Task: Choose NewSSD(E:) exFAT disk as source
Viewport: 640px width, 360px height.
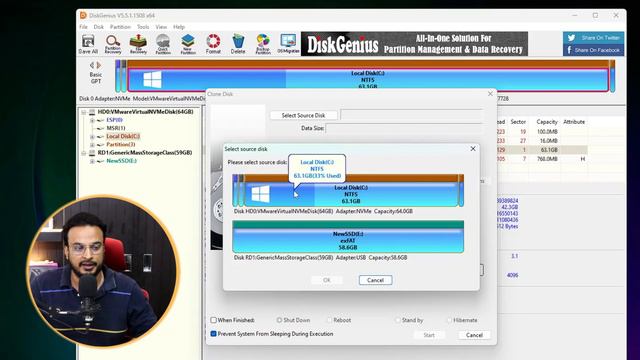Action: coord(348,237)
